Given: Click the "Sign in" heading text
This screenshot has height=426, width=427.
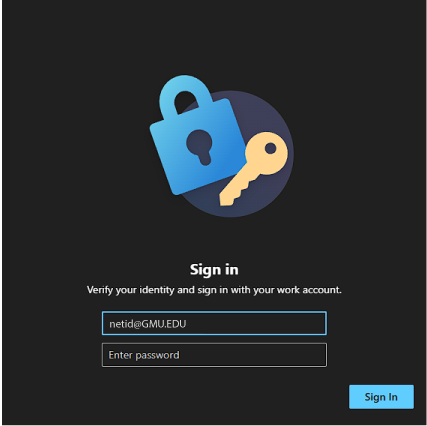Looking at the screenshot, I should (214, 269).
